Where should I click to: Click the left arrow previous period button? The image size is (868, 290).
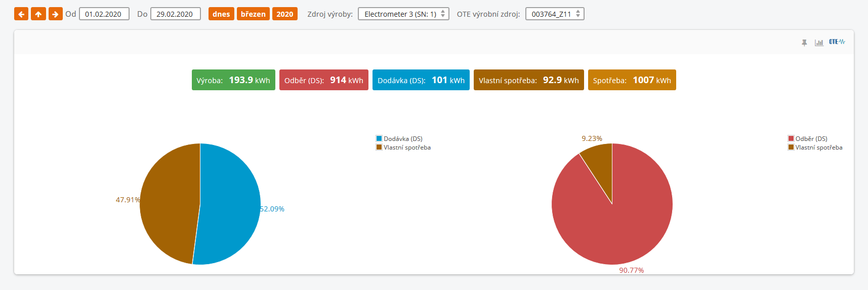point(21,14)
